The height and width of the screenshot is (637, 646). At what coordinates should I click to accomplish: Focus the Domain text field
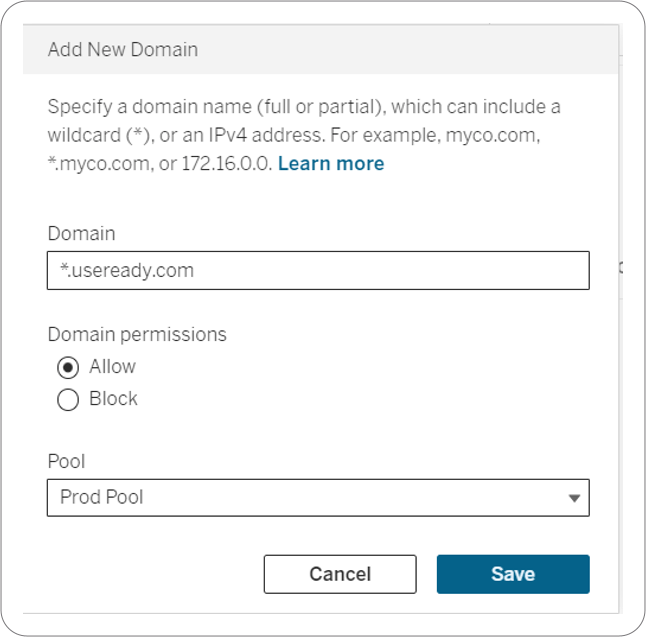318,270
